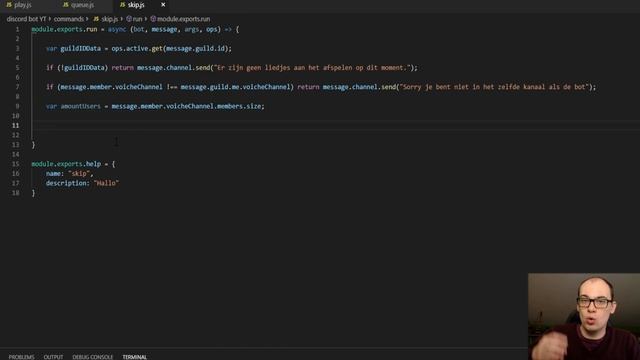Click the description value "Hallo"
This screenshot has height=360, width=640.
(106, 183)
